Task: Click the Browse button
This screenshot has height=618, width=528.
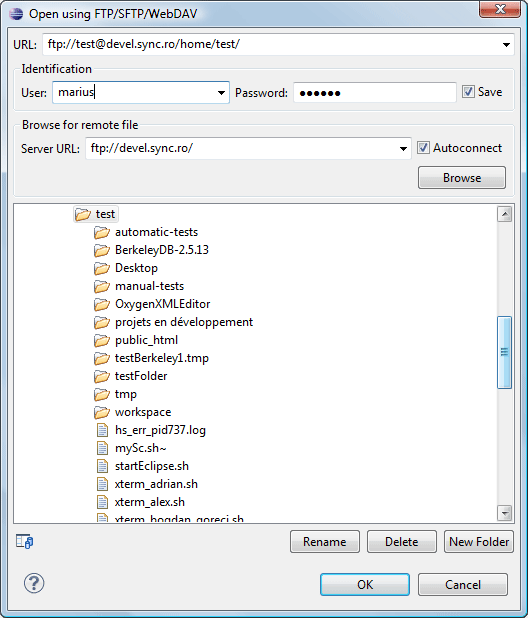Action: (x=462, y=177)
